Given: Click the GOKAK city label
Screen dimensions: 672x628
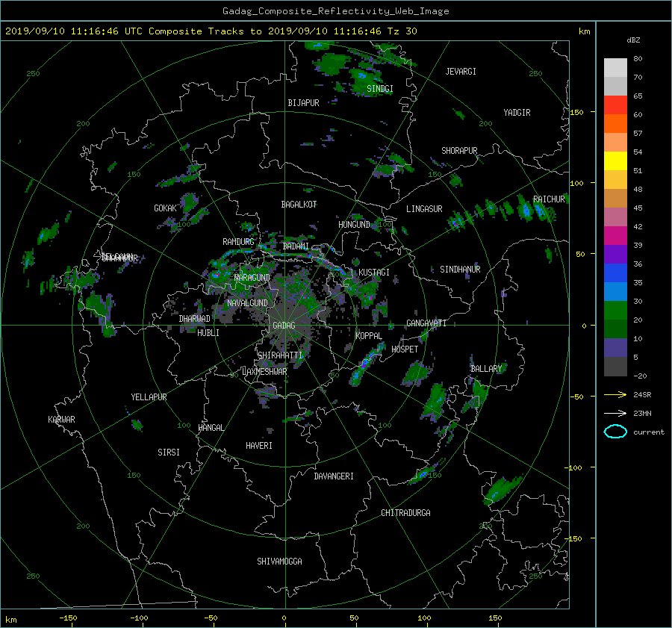Looking at the screenshot, I should (x=165, y=208).
